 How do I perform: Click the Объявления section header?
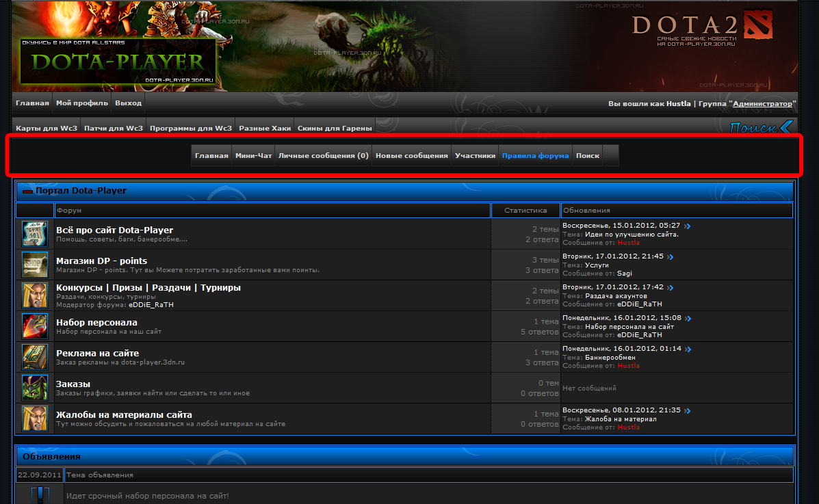tap(52, 457)
